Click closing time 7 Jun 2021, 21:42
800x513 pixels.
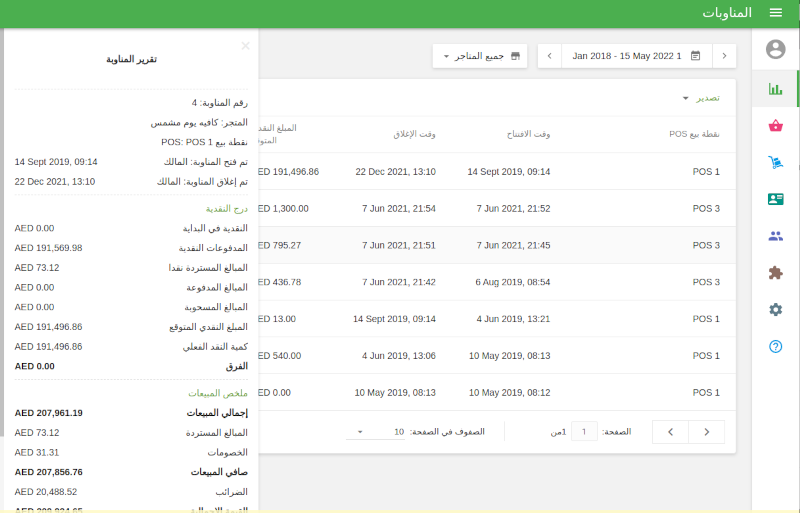coord(399,282)
